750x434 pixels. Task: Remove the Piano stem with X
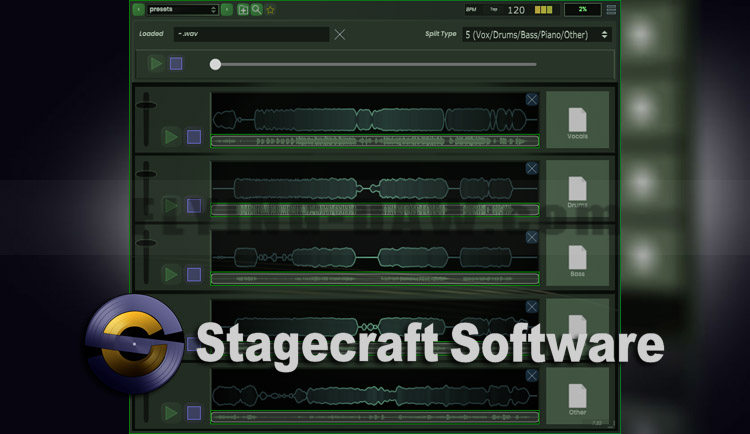click(531, 306)
